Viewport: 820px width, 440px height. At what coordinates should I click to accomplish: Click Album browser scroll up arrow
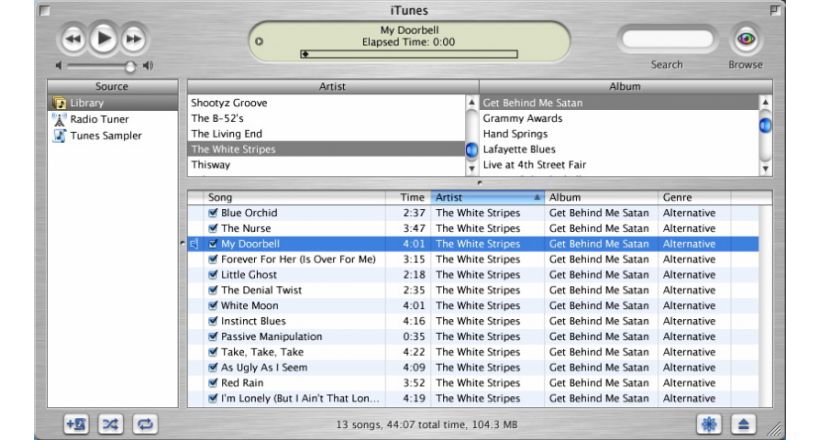click(766, 103)
